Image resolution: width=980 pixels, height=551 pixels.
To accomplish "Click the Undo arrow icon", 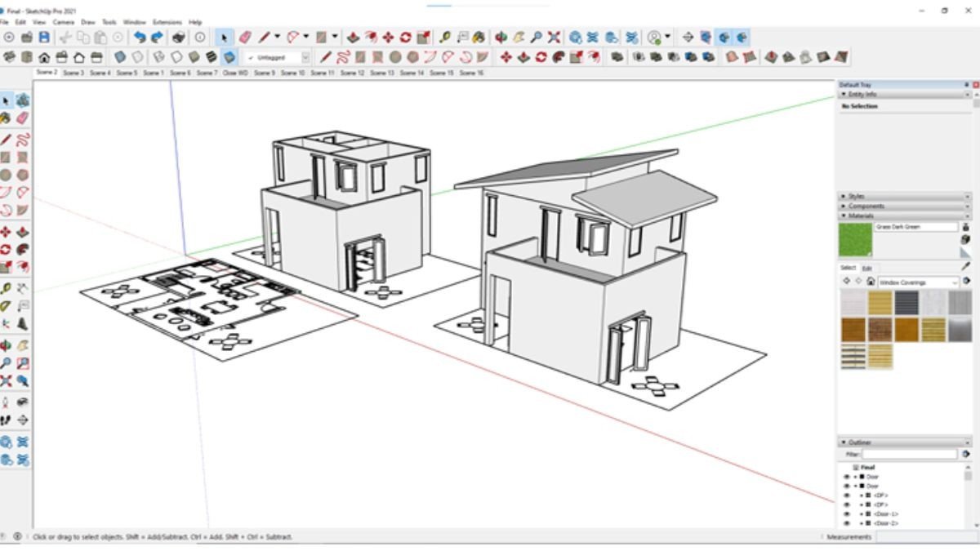I will pos(139,38).
